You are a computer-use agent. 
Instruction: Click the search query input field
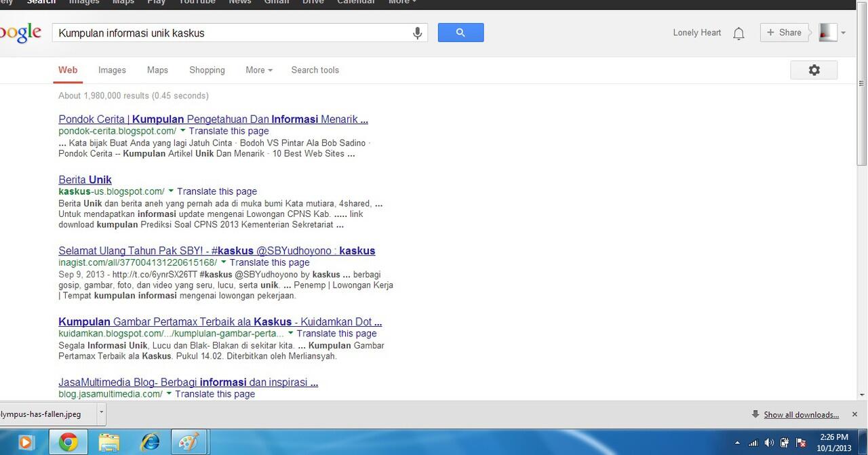[x=231, y=33]
